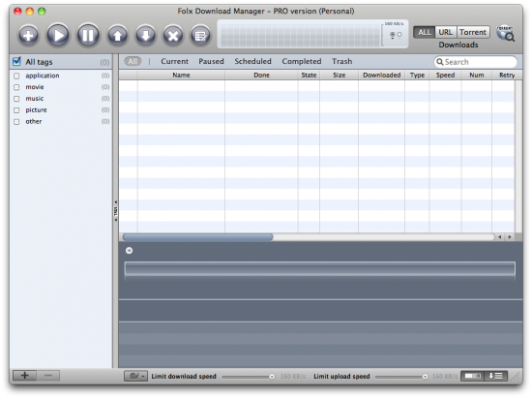
Task: Check the picture tag checkbox
Action: click(16, 110)
